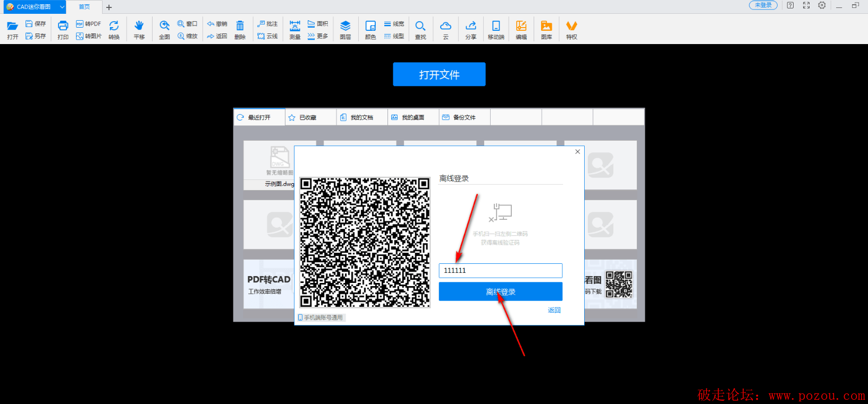Select the 线型 (Line type) option
The image size is (868, 404).
coord(394,36)
